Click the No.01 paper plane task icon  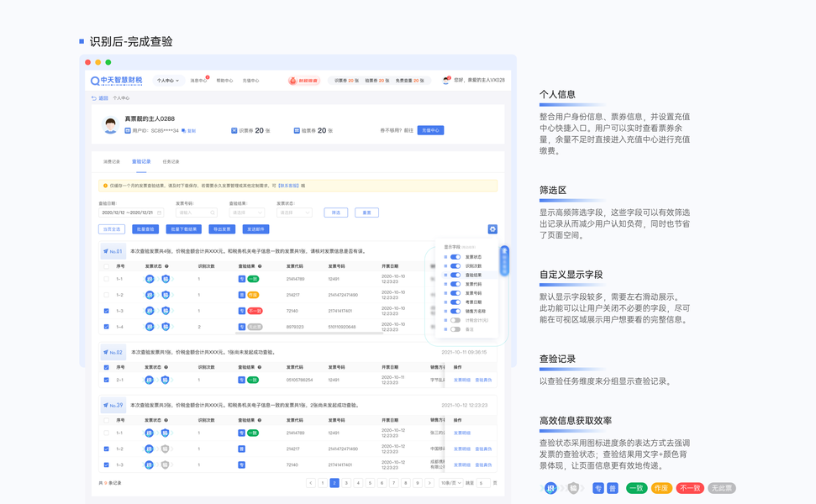click(106, 251)
